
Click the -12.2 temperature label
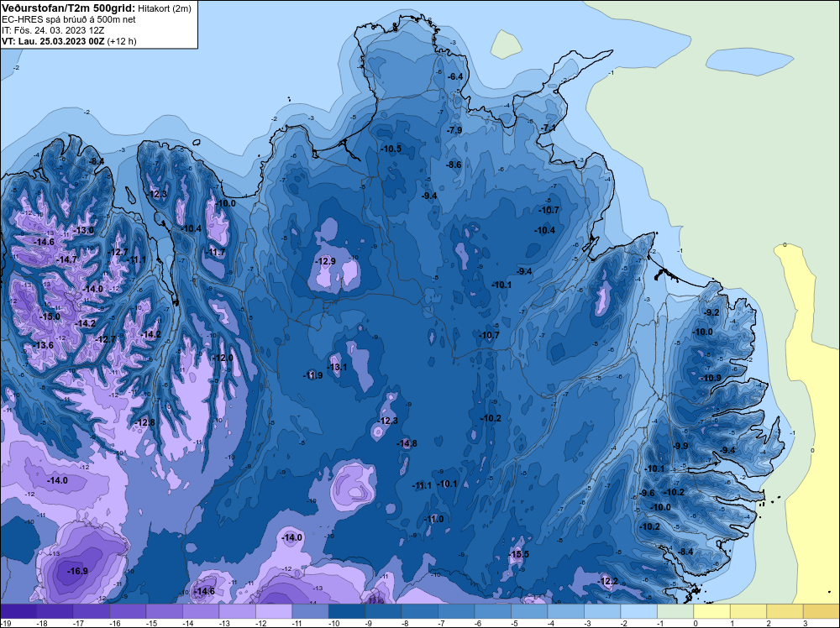click(x=608, y=582)
